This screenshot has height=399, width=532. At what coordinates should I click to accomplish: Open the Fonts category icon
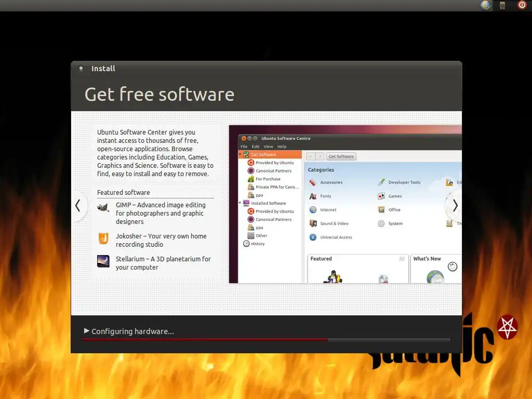pyautogui.click(x=313, y=196)
